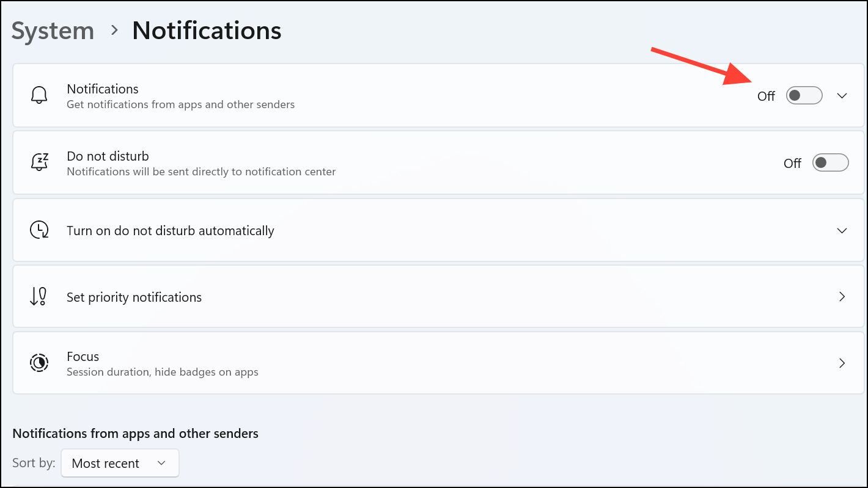Screen dimensions: 868x488
Task: Click the Notifications breadcrumb heading
Action: pos(206,31)
